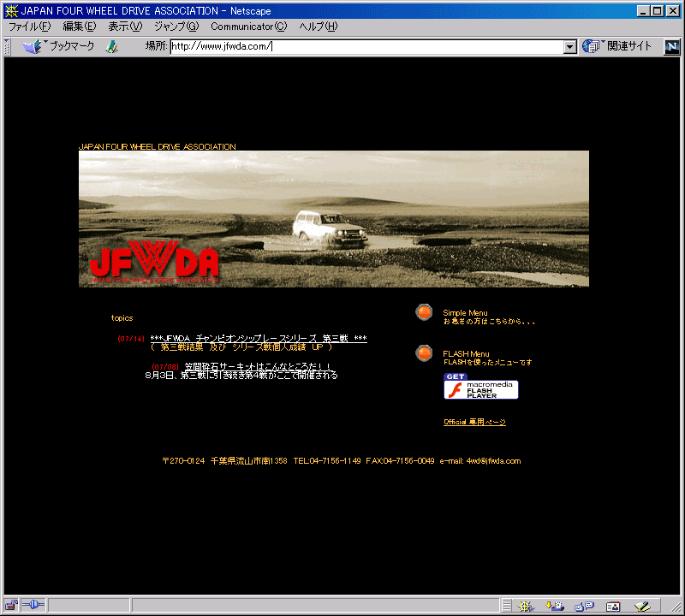Image resolution: width=685 pixels, height=616 pixels.
Task: Open the 編集(E) menu
Action: click(80, 27)
